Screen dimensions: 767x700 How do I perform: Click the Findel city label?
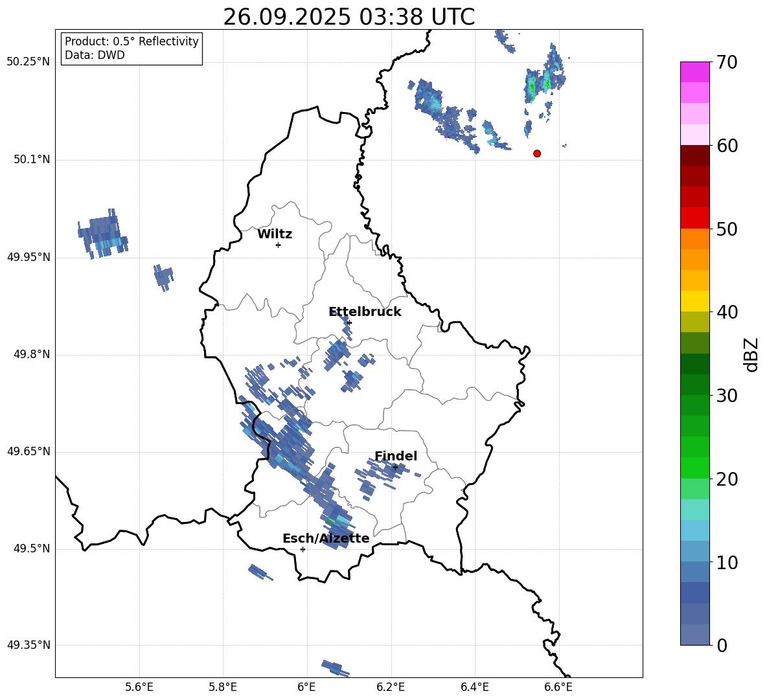tap(396, 456)
